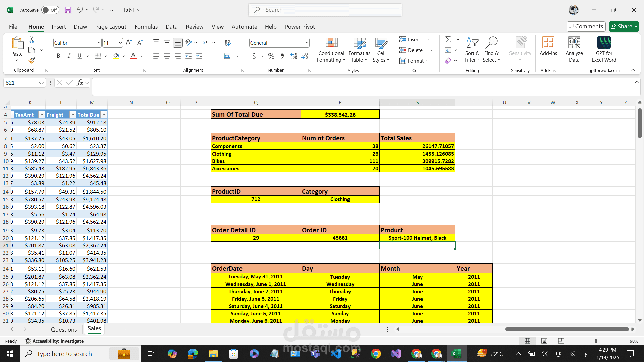Switch to the Formulas ribbon tab
This screenshot has width=644, height=362.
click(146, 27)
